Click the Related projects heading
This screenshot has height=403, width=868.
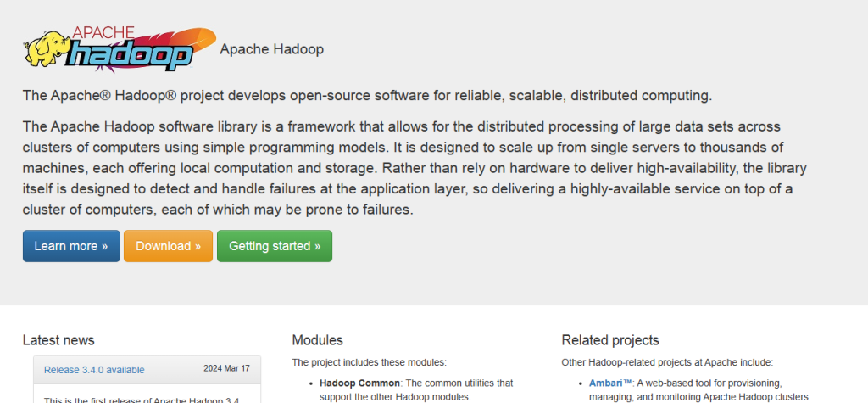(x=609, y=340)
